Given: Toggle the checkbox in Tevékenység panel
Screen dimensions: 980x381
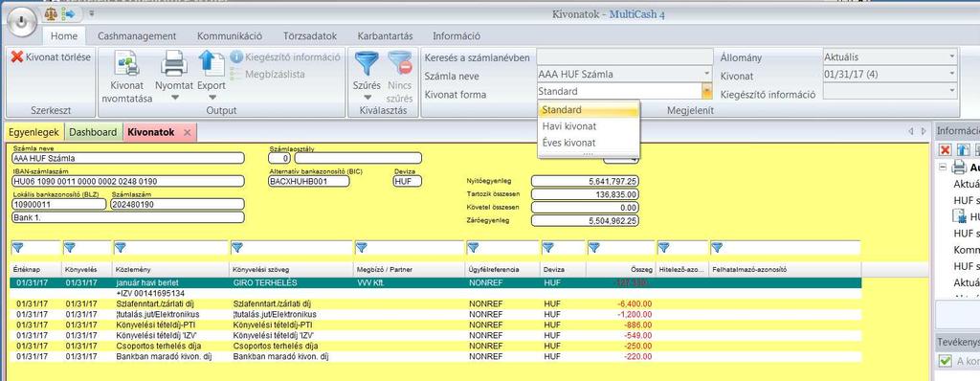Looking at the screenshot, I should [x=946, y=361].
